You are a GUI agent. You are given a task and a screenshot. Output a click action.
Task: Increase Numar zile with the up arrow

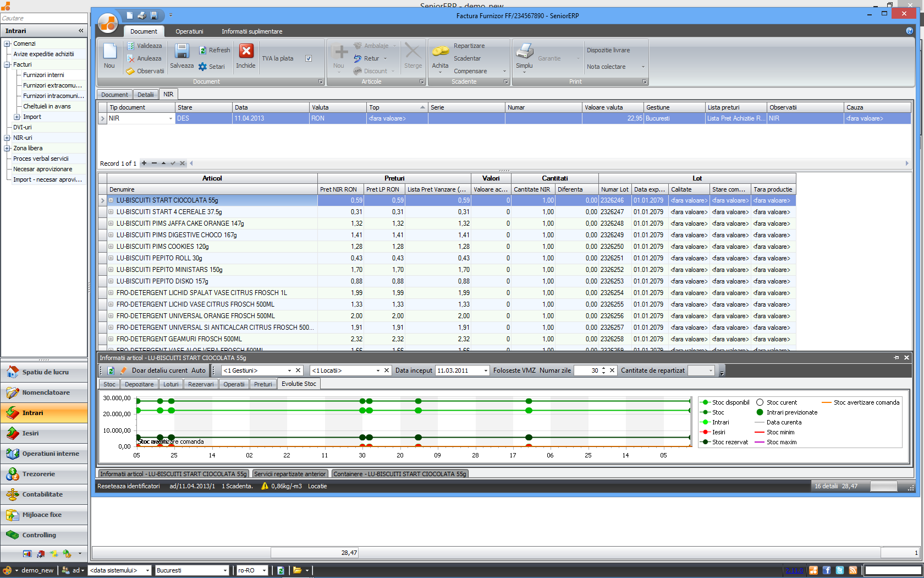[x=603, y=368]
